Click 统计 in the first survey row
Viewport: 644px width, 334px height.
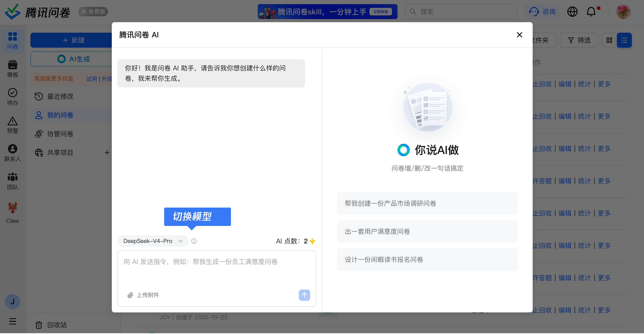[x=585, y=84]
